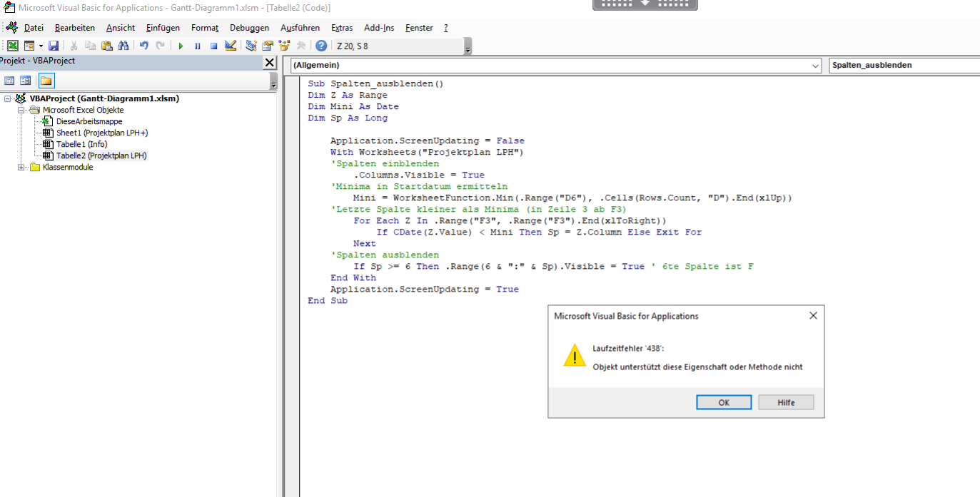Open Insert UserForm dropdown arrow
This screenshot has height=497, width=980.
coord(39,46)
